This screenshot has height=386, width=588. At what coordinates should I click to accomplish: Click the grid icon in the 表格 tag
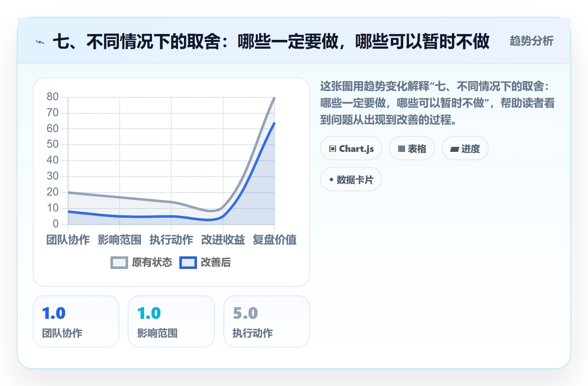[402, 149]
